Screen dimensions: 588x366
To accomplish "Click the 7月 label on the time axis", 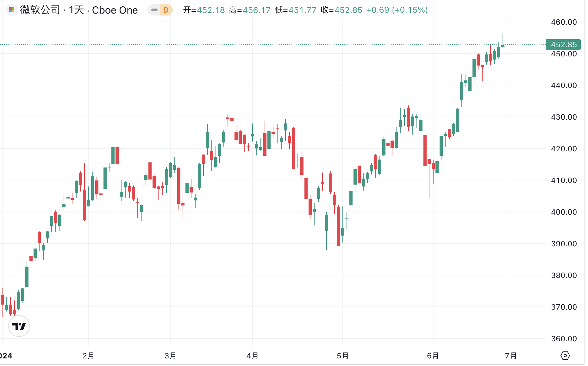I will point(511,356).
